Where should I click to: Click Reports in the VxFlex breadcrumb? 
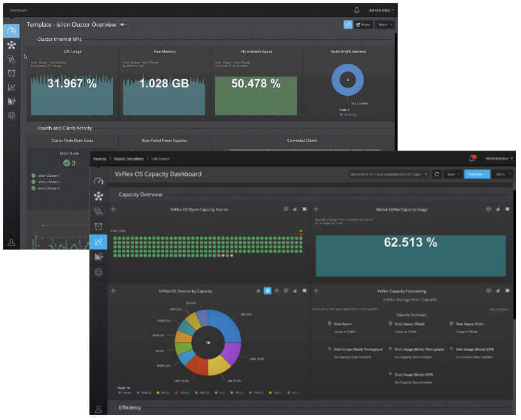point(100,159)
